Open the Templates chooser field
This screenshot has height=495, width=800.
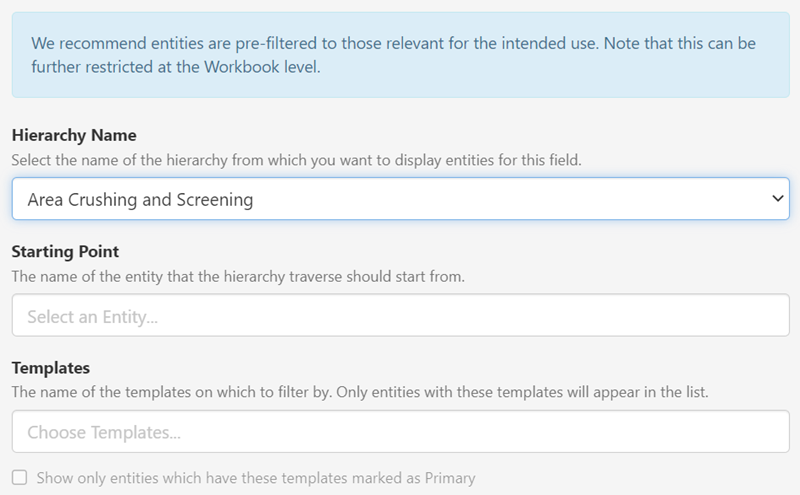pyautogui.click(x=400, y=432)
